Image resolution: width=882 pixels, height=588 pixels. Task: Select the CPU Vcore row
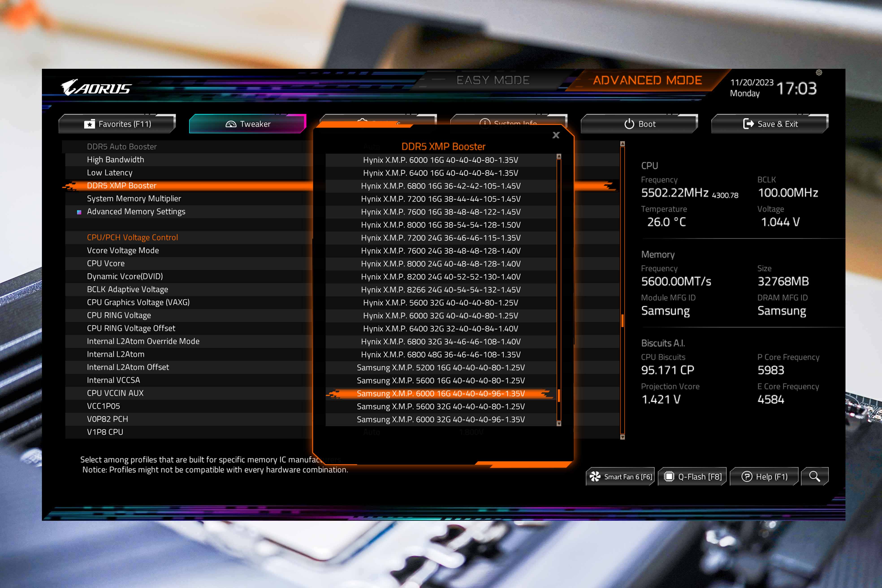189,263
